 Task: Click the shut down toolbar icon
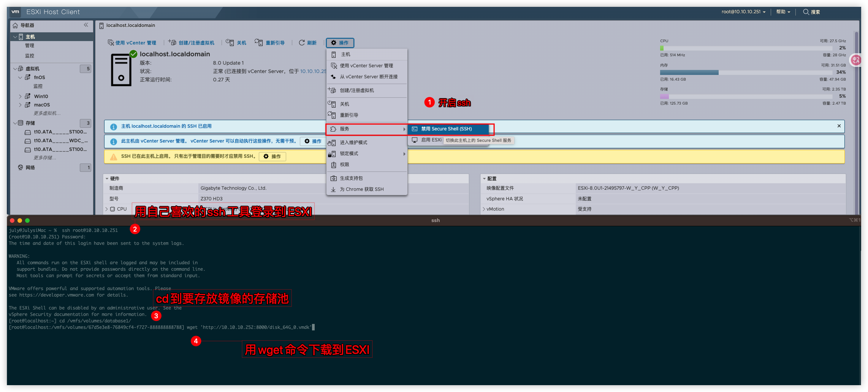click(230, 43)
